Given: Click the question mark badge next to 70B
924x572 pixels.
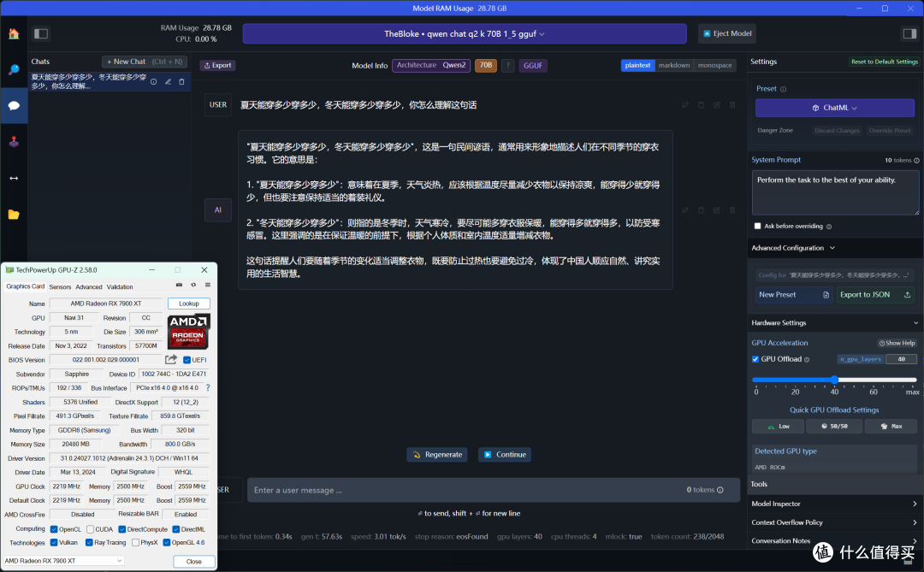Looking at the screenshot, I should (507, 65).
